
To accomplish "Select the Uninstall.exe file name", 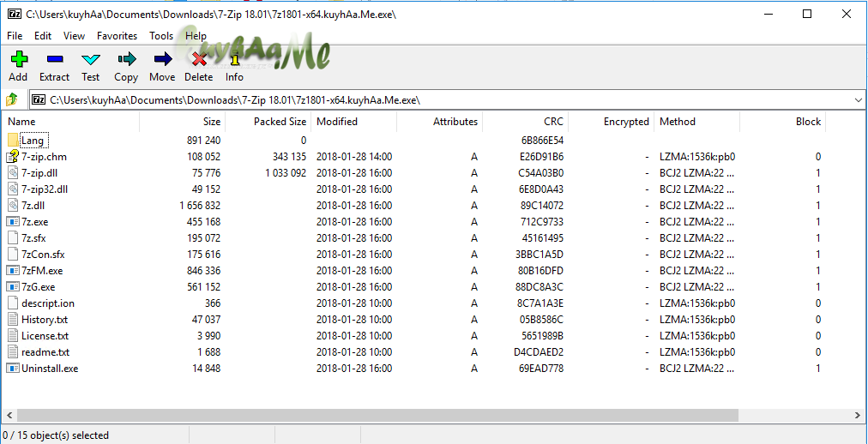I will (50, 369).
